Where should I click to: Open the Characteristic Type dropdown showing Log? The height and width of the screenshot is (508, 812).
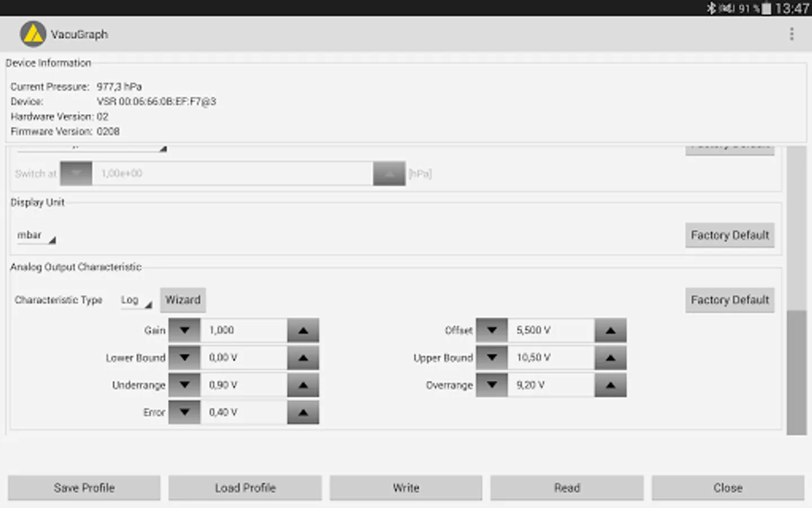coord(135,300)
